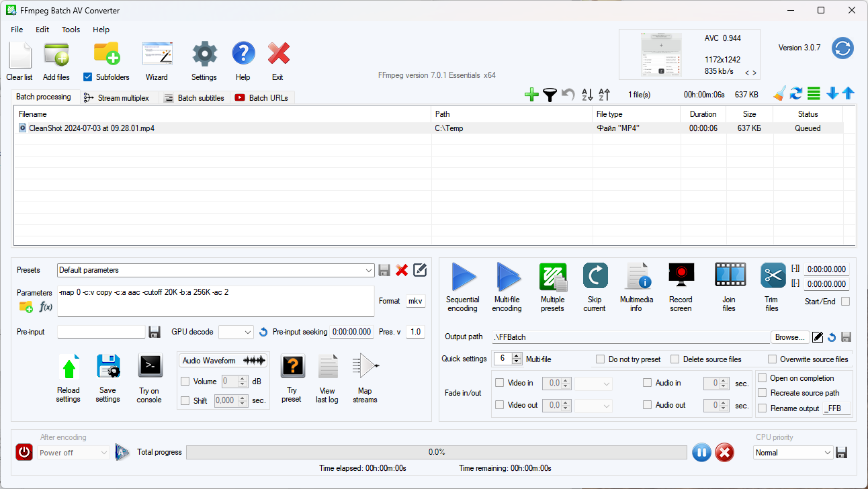Pause encoding with blue pause button

tap(701, 453)
